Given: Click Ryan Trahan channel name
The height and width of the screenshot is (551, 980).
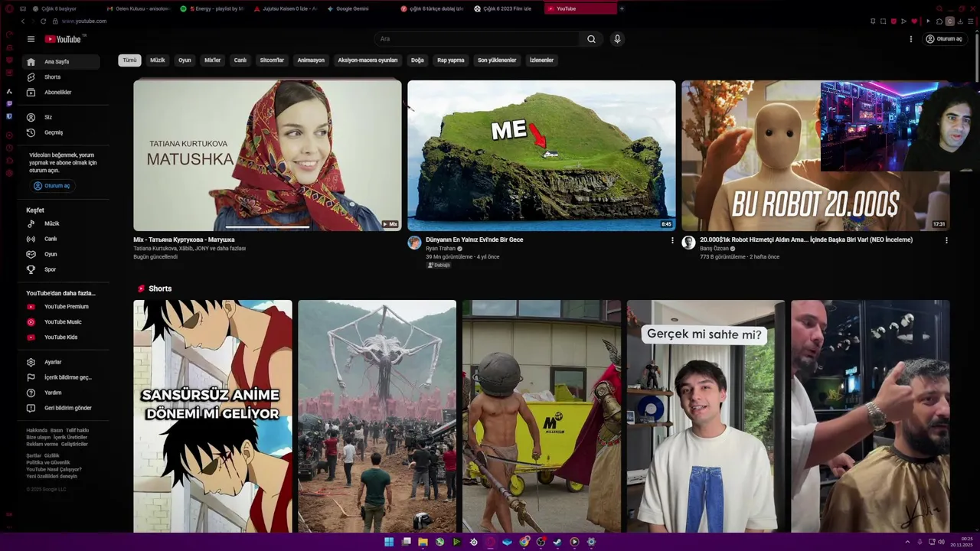Looking at the screenshot, I should click(x=441, y=249).
